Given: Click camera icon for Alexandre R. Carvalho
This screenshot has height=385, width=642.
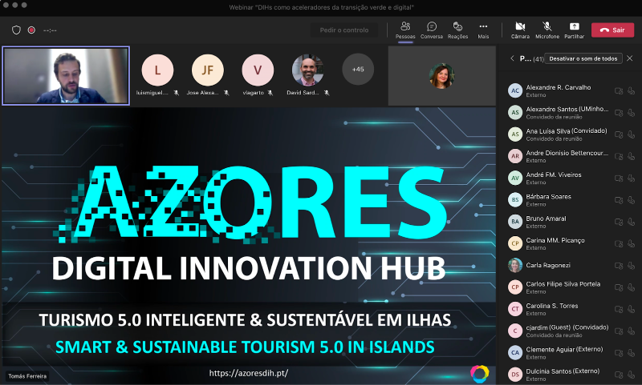Looking at the screenshot, I should pyautogui.click(x=619, y=91).
